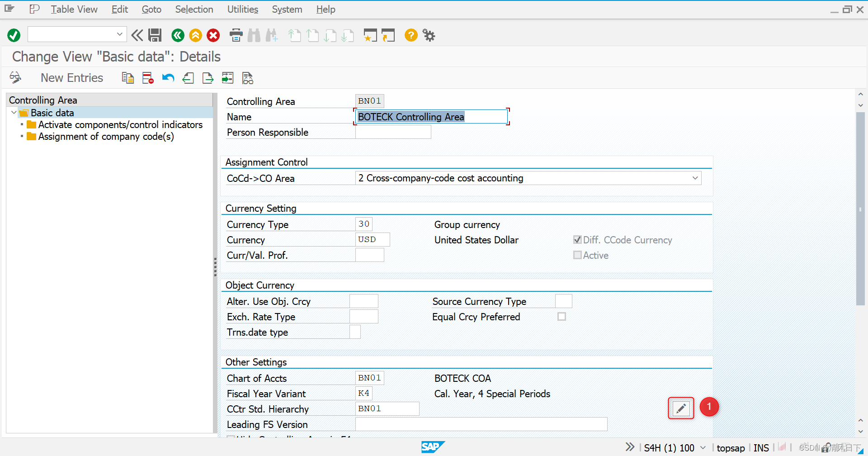Open the Edit menu
Image resolution: width=868 pixels, height=456 pixels.
click(120, 9)
